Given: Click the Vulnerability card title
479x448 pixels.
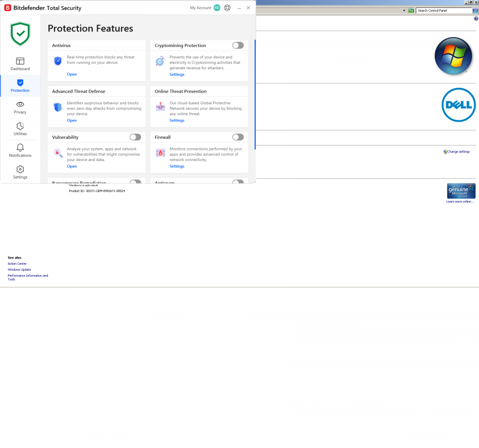Looking at the screenshot, I should [65, 137].
